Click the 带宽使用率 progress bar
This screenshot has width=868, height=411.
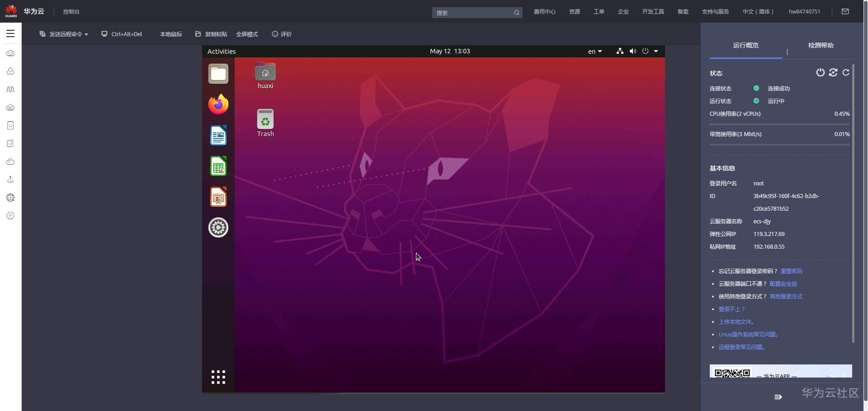click(x=780, y=145)
